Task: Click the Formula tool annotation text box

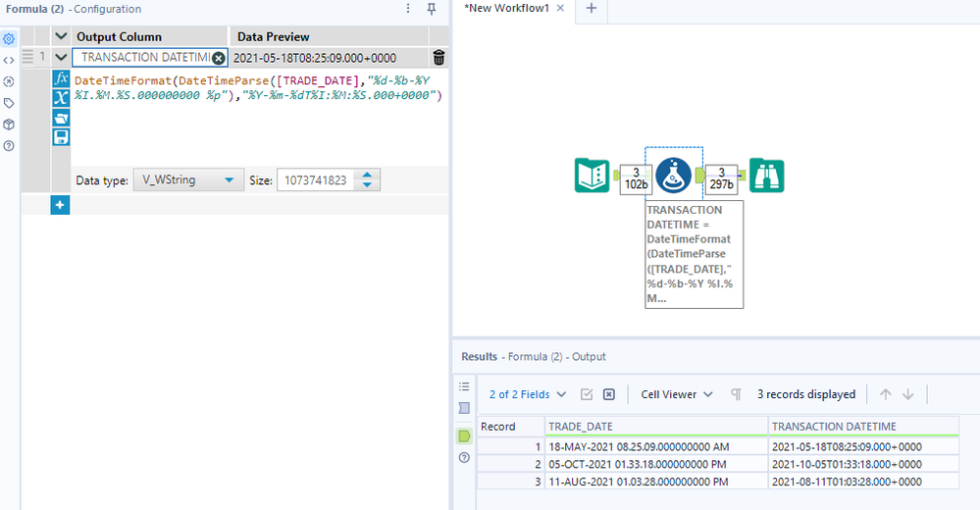Action: pos(694,254)
